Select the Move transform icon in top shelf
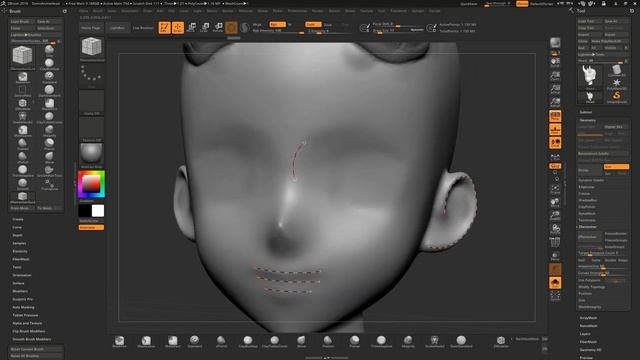This screenshot has height=360, width=640. (191, 27)
